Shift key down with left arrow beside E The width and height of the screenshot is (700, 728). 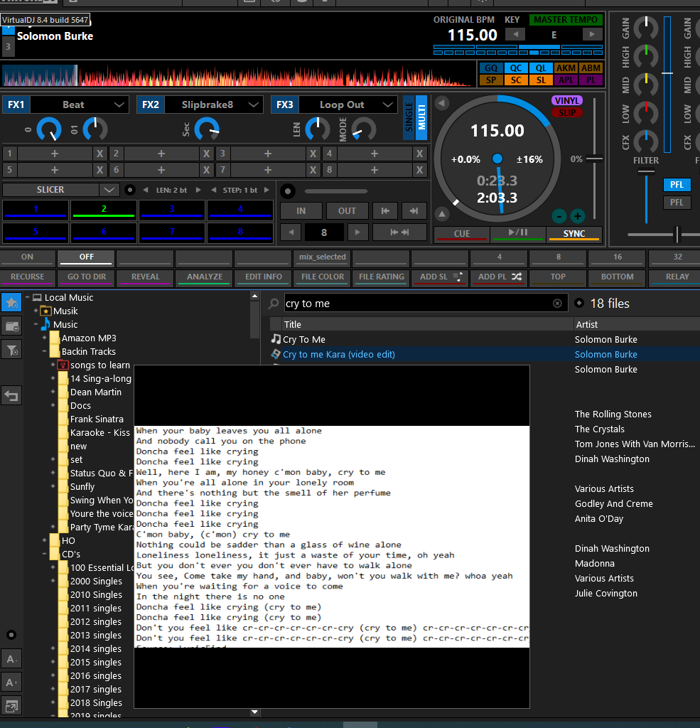(515, 34)
